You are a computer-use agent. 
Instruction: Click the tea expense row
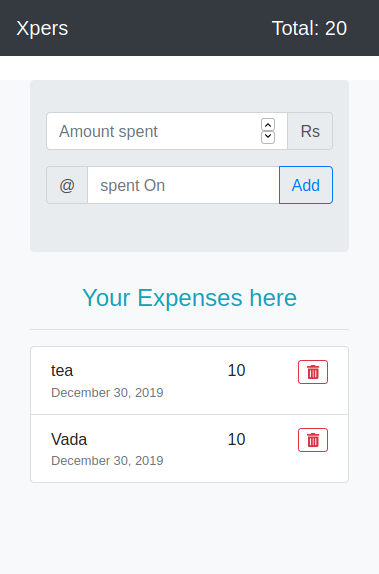(x=189, y=381)
